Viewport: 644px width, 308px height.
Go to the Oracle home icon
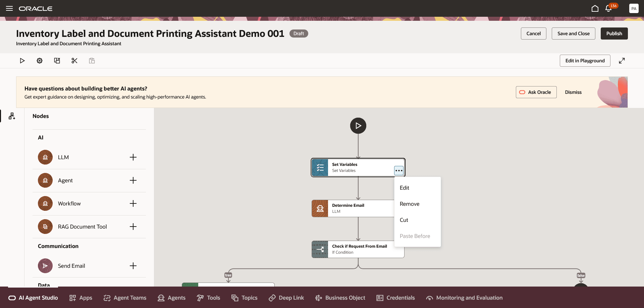coord(595,8)
